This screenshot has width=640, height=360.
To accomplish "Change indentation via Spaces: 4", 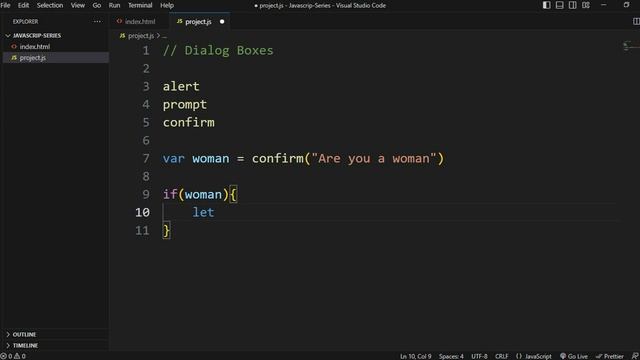I will (451, 356).
